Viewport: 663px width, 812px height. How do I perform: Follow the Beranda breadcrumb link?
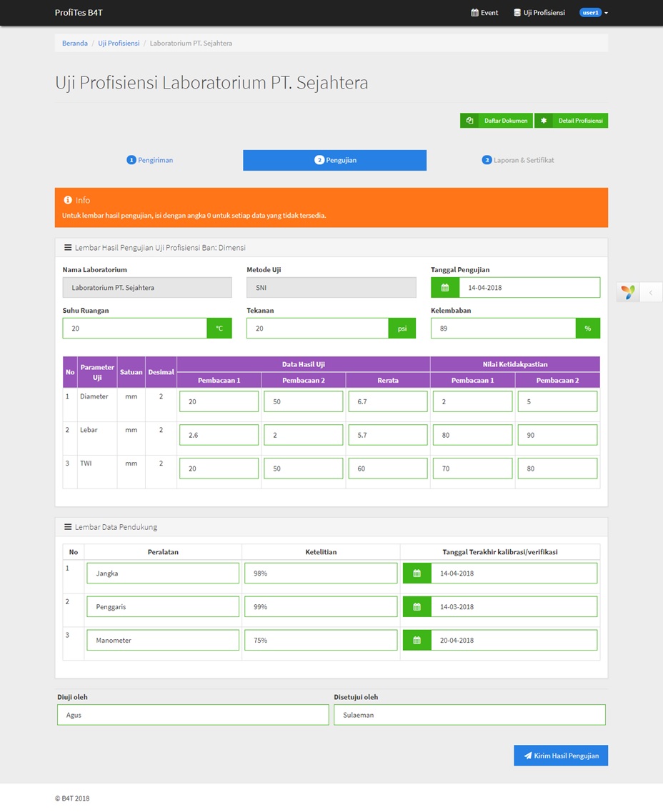point(75,43)
